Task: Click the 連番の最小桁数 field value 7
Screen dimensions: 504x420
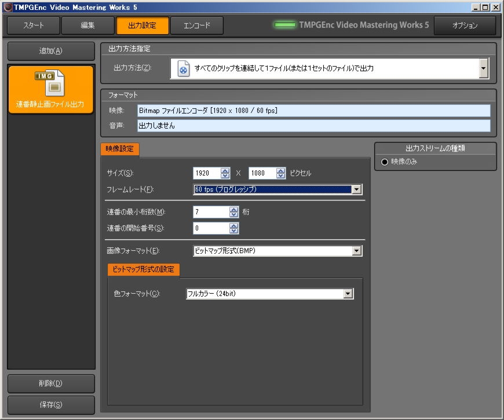Action: (211, 212)
